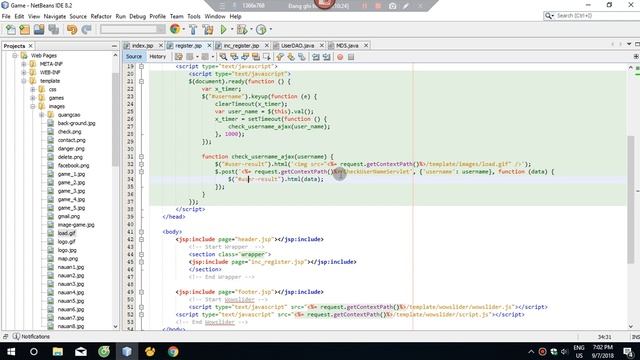
Task: Open File Explorer from the taskbar
Action: click(58, 351)
